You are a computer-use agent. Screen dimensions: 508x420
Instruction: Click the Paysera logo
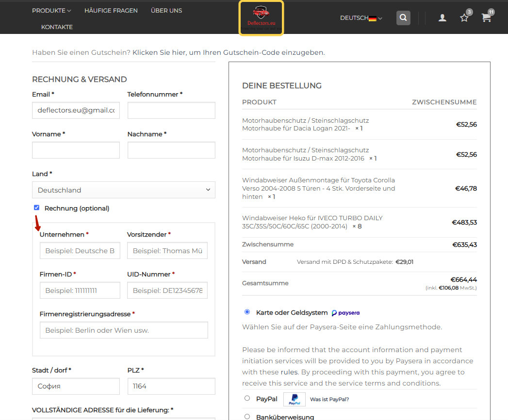click(x=345, y=313)
